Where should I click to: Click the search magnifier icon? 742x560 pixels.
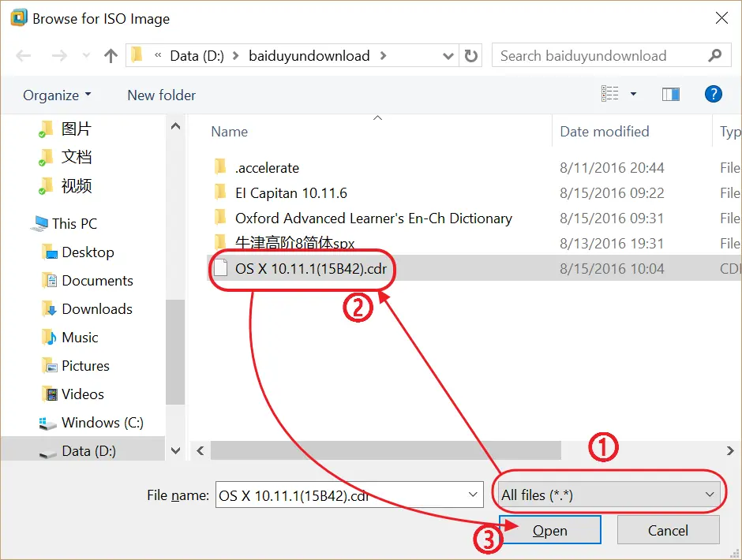click(714, 55)
